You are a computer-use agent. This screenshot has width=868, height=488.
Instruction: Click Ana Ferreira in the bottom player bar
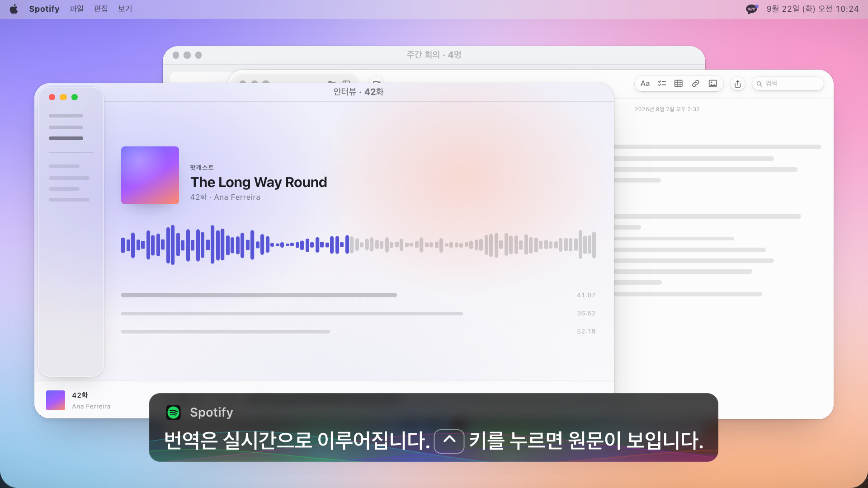pyautogui.click(x=91, y=406)
